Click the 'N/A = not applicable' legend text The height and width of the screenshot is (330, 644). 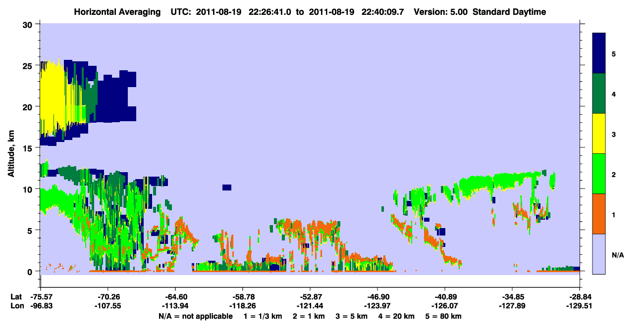(195, 316)
